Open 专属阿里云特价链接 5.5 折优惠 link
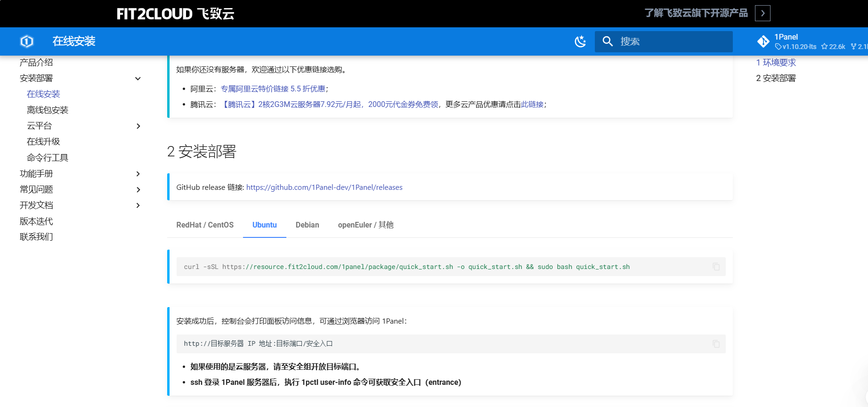This screenshot has height=407, width=868. (x=273, y=89)
